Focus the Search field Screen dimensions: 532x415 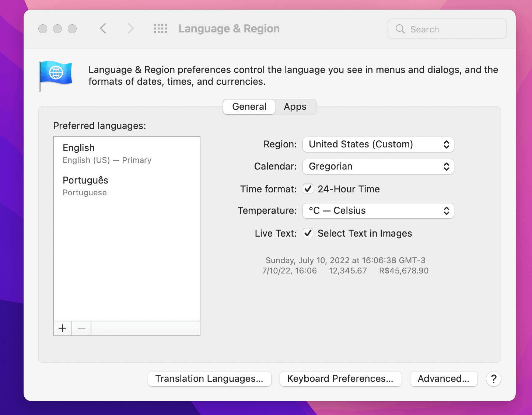click(x=447, y=29)
